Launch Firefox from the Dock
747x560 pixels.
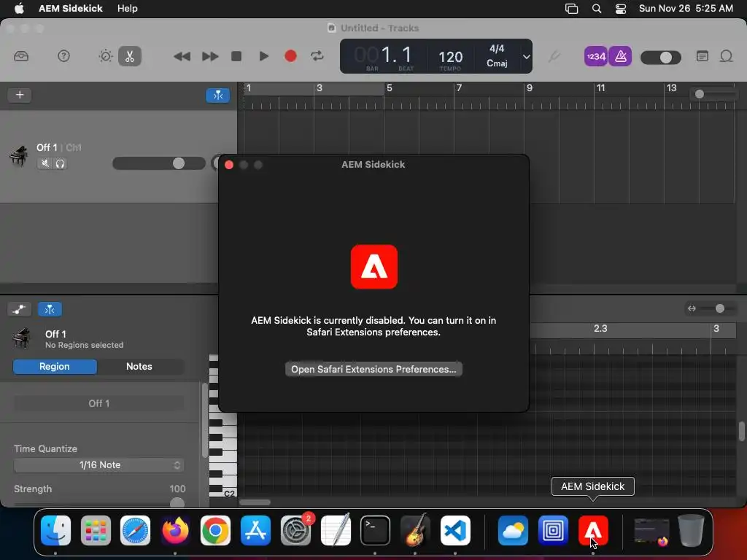pyautogui.click(x=175, y=531)
